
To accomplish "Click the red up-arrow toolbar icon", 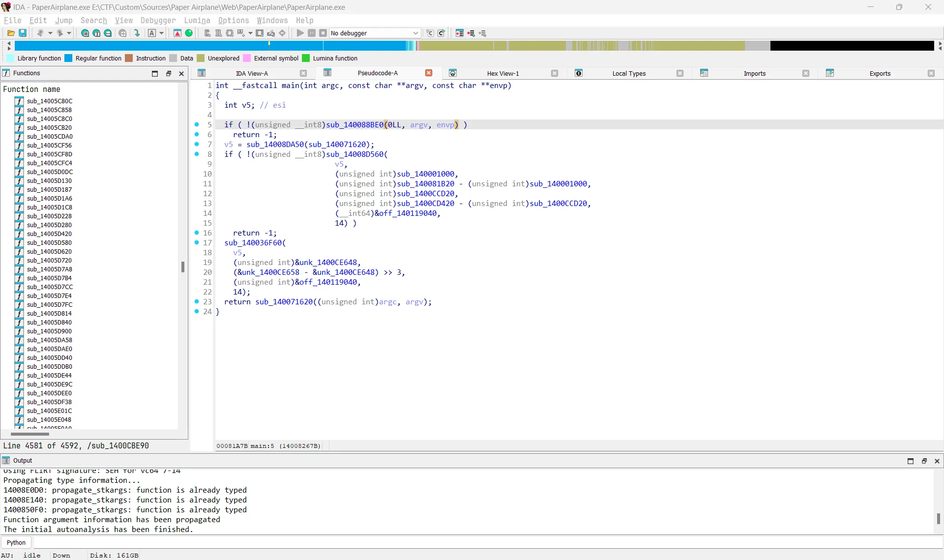I will pos(177,33).
